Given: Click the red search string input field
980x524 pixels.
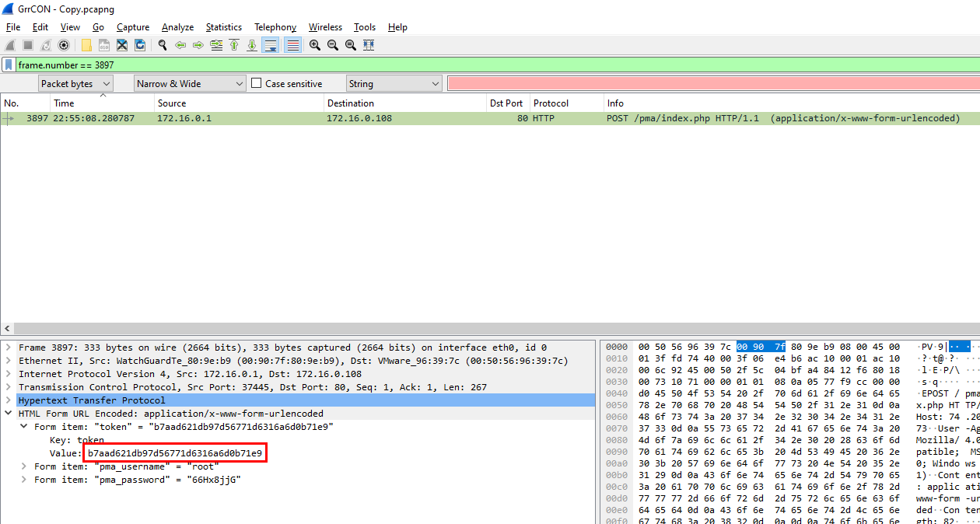Looking at the screenshot, I should click(712, 83).
